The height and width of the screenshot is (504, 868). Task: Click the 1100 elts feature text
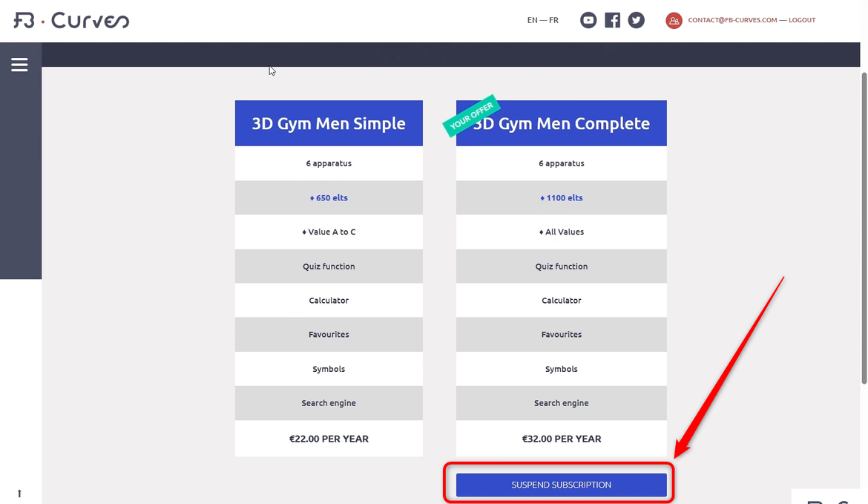562,198
